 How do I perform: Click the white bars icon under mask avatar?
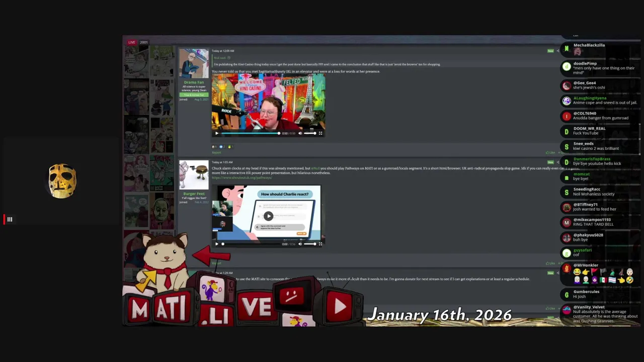[x=10, y=219]
